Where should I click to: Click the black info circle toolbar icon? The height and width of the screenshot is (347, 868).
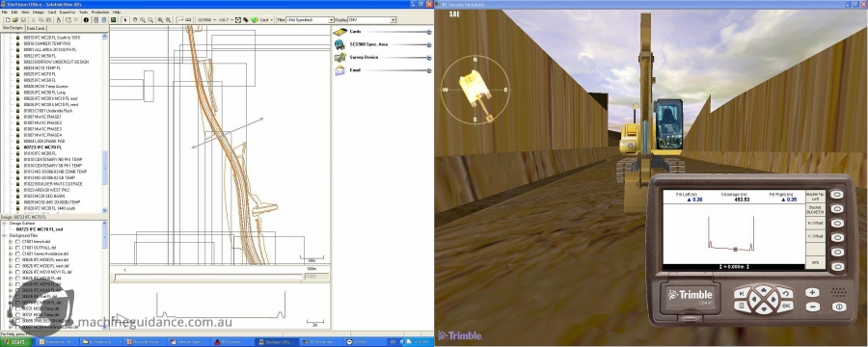point(86,20)
